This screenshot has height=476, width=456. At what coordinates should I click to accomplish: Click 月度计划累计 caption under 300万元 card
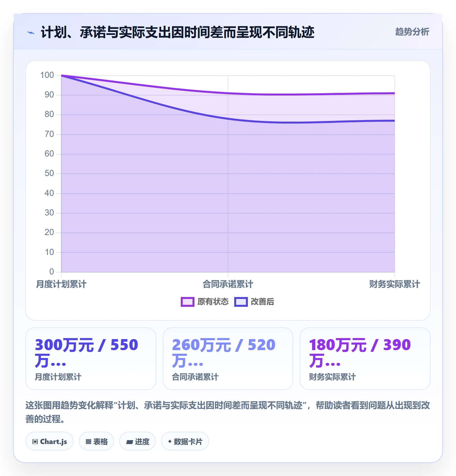pyautogui.click(x=58, y=377)
